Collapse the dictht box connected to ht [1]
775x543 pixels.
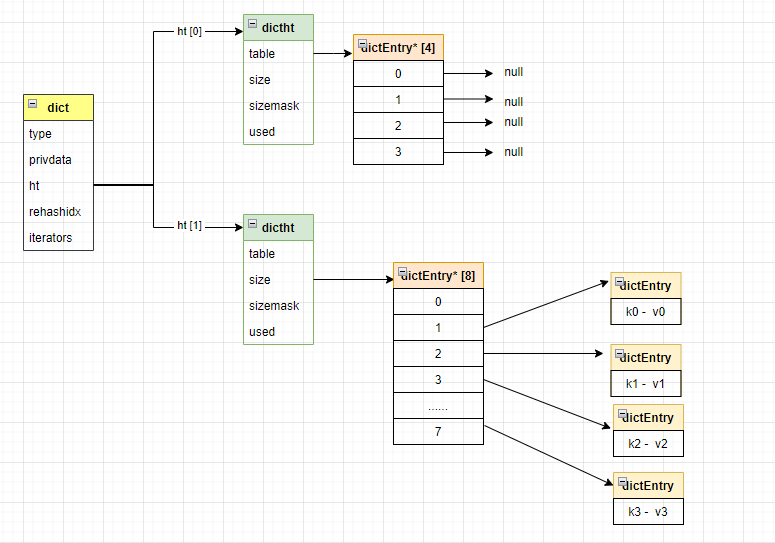[253, 226]
